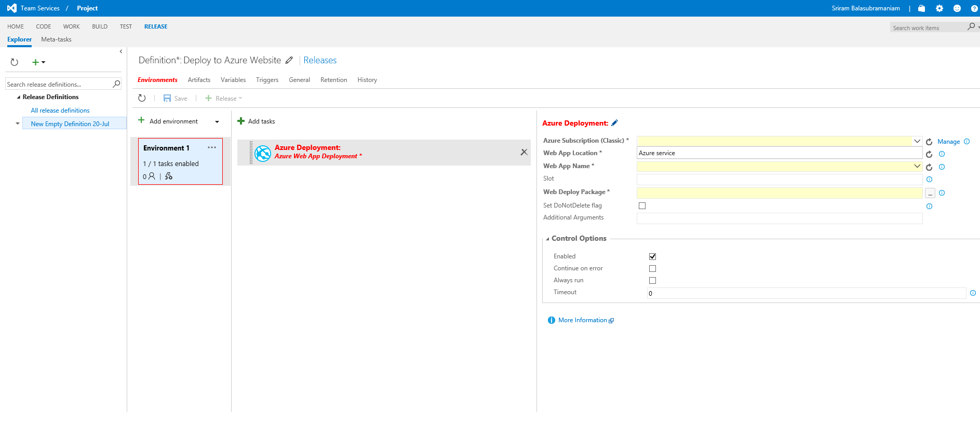
Task: Open the Meta-tasks sub-tab
Action: 56,39
